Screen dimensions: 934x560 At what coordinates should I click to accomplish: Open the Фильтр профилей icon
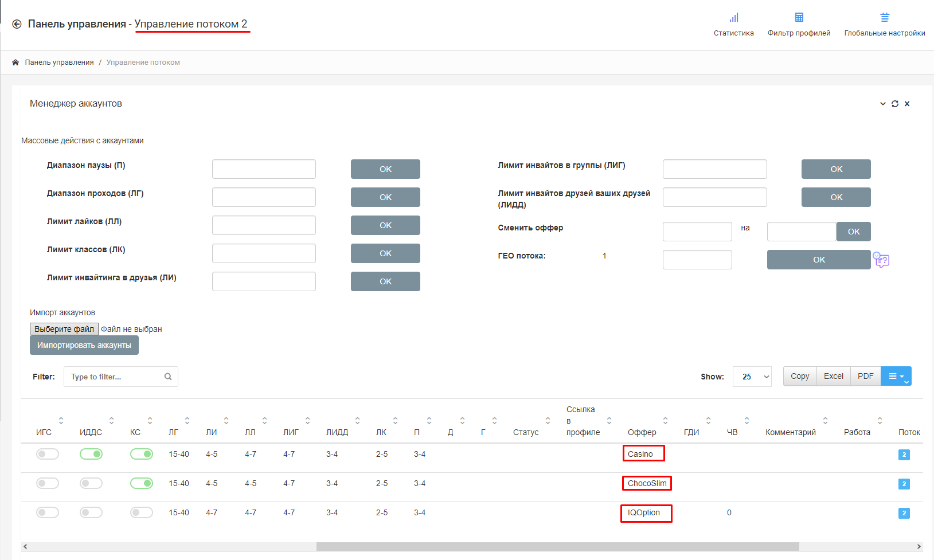click(x=799, y=18)
